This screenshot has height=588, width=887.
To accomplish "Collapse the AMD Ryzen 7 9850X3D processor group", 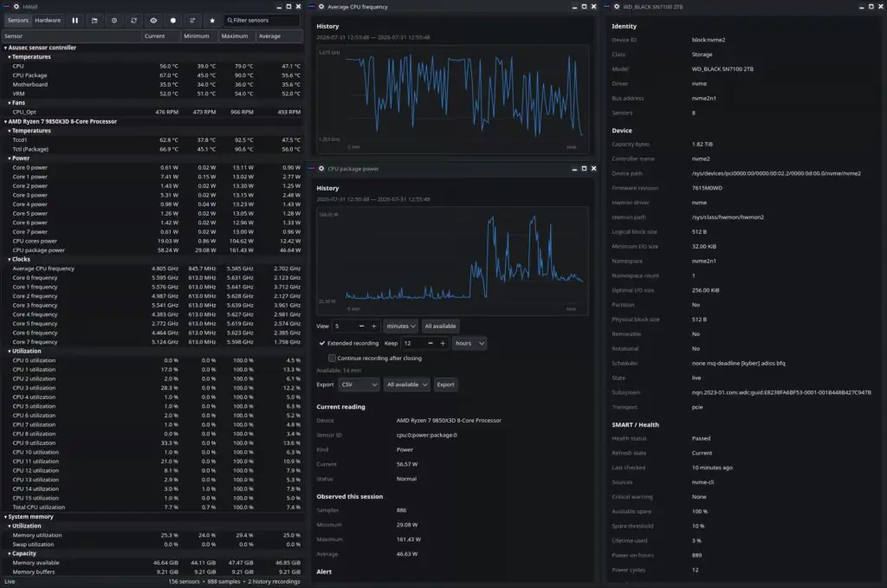I will [6, 121].
